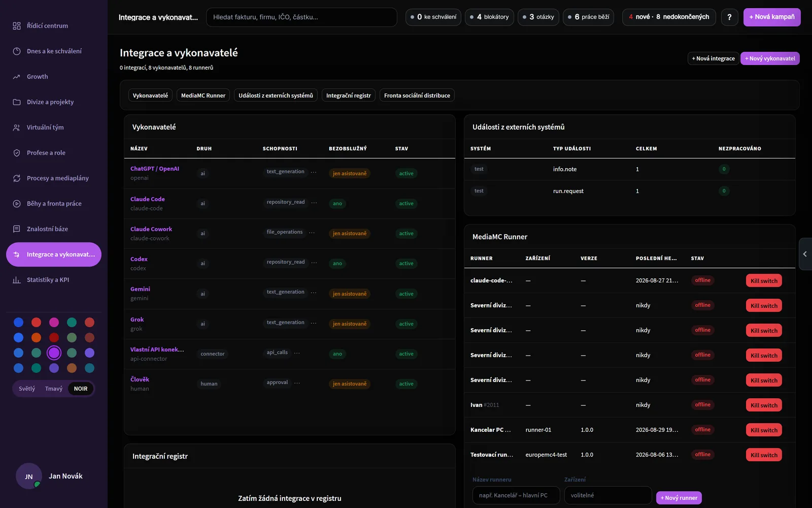Viewport: 812px width, 508px height.
Task: Click + Nová integrace button
Action: (713, 58)
